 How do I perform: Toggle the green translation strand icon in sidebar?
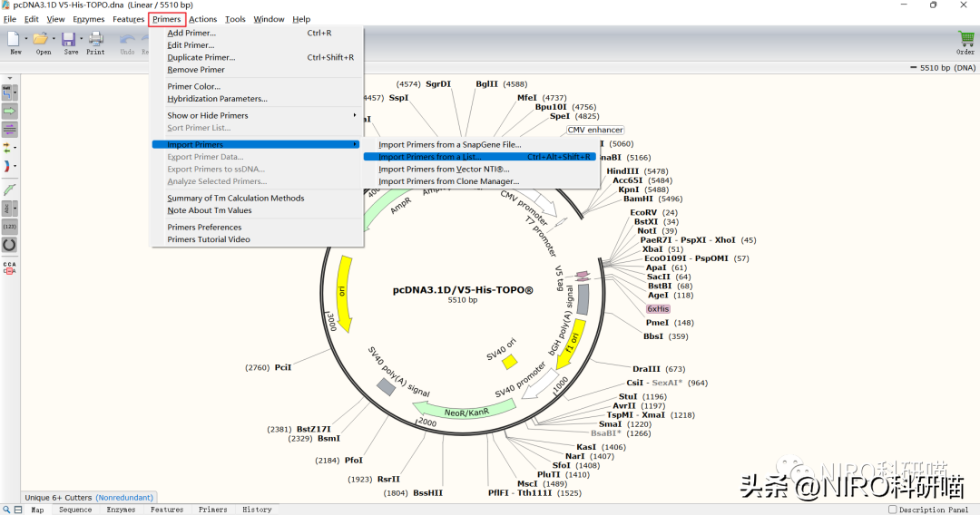click(10, 189)
